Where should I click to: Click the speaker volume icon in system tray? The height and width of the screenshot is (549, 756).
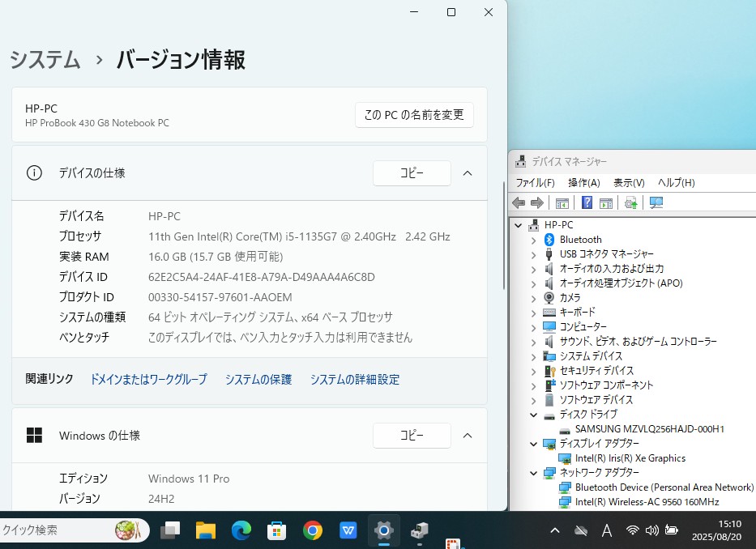[x=651, y=530]
